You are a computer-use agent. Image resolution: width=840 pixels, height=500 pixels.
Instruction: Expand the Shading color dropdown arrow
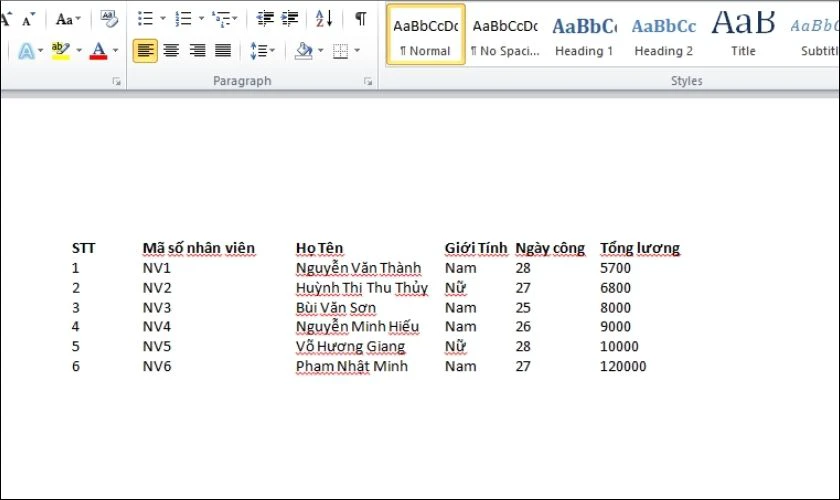click(x=321, y=51)
